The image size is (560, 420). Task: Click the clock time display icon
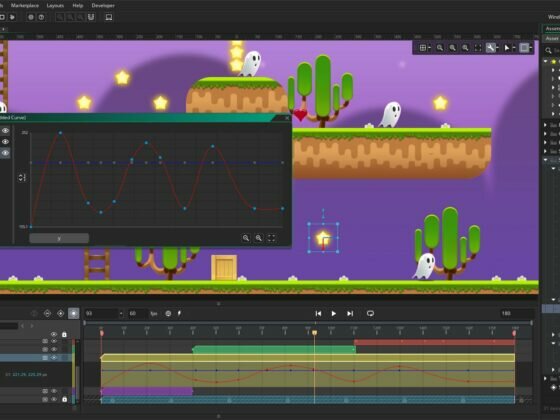point(168,314)
